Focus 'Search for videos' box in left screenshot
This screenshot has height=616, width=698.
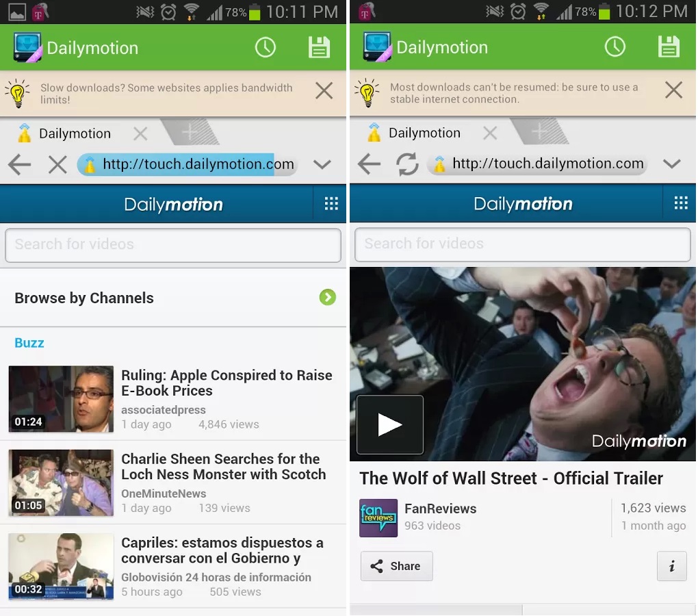[x=173, y=245]
